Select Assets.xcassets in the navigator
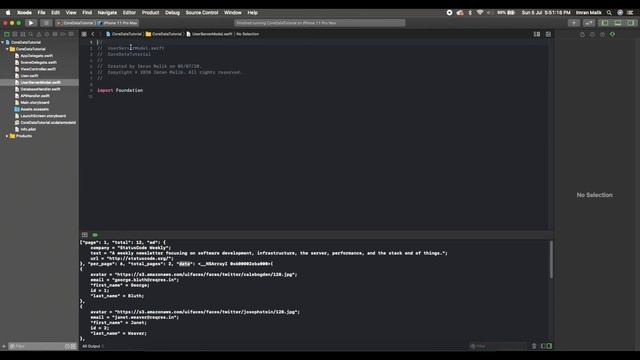Image resolution: width=640 pixels, height=360 pixels. tap(34, 109)
